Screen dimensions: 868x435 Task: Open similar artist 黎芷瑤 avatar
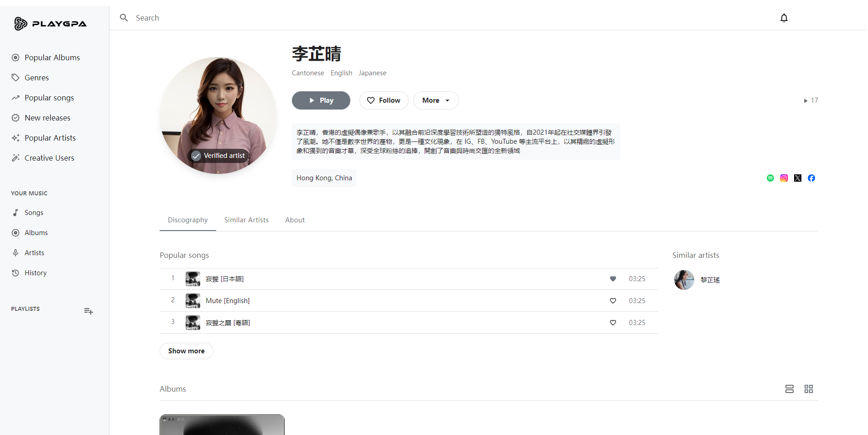click(x=684, y=280)
